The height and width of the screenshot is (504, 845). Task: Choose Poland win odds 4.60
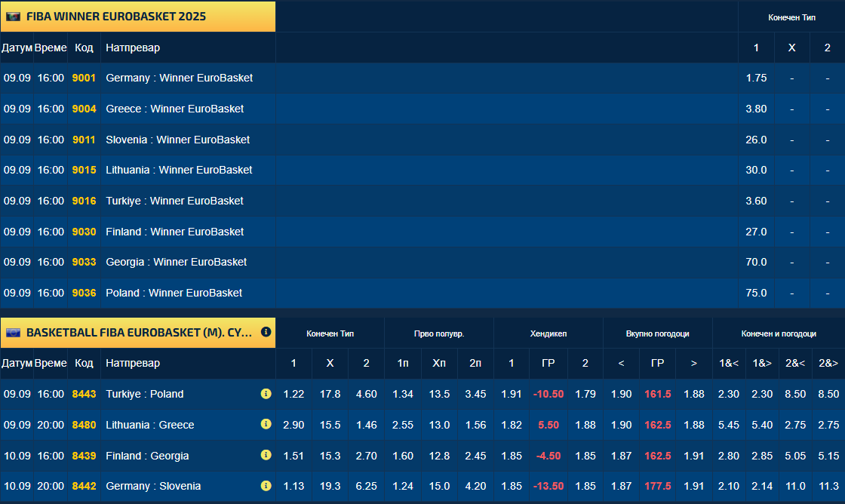(x=367, y=394)
